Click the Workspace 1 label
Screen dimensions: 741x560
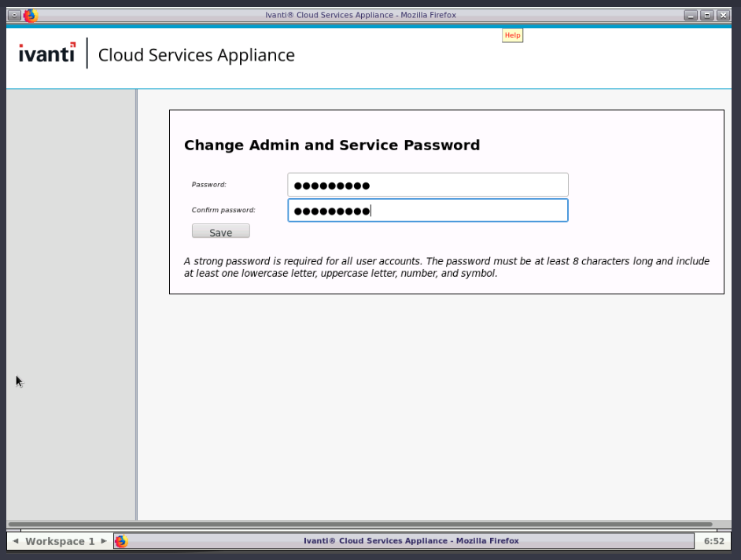click(x=60, y=541)
